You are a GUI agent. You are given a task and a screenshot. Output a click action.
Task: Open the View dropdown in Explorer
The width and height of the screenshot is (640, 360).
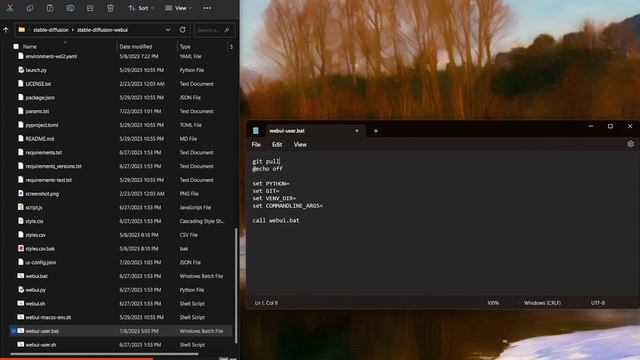click(178, 8)
